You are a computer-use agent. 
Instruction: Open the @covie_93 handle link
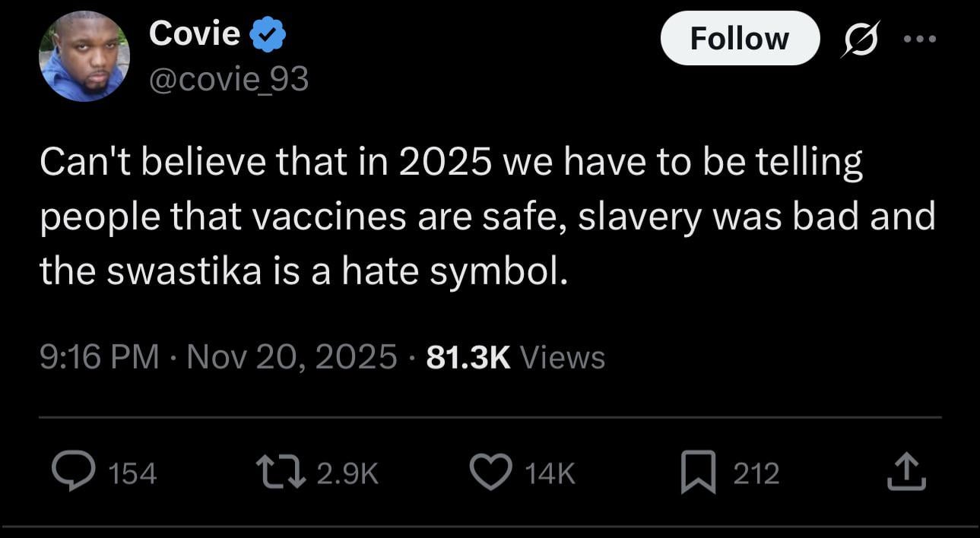[229, 78]
